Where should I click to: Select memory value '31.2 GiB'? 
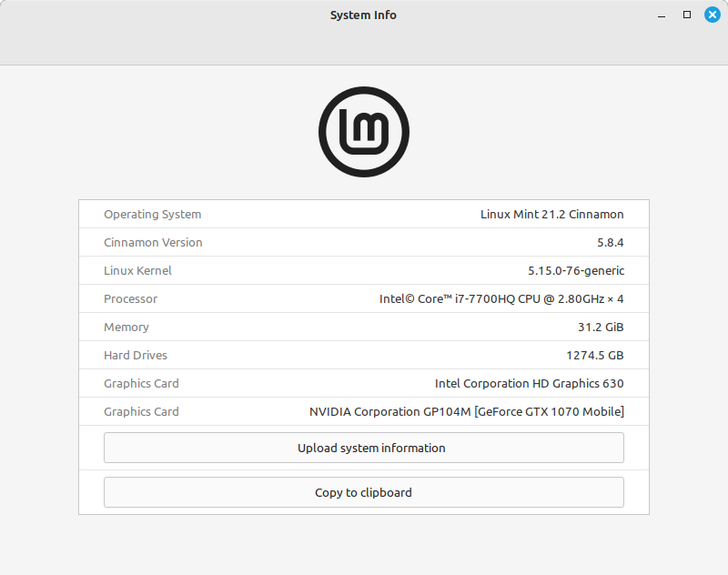click(x=601, y=328)
